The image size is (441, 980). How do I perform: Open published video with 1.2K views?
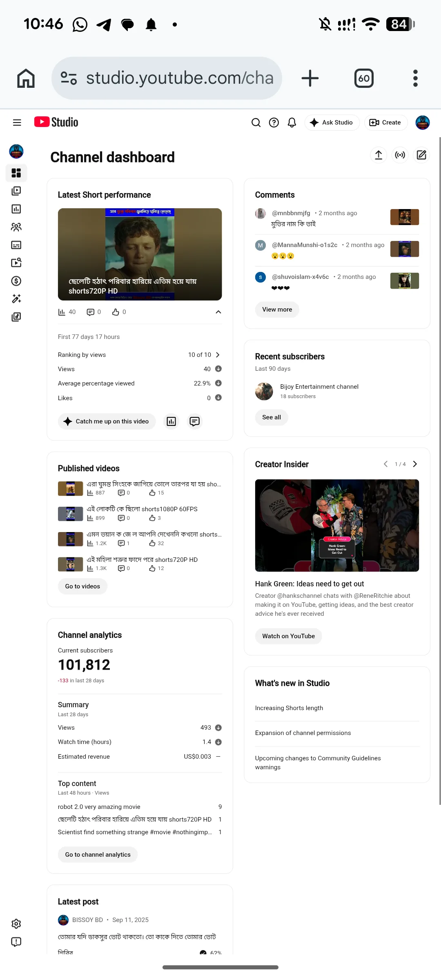(x=140, y=539)
